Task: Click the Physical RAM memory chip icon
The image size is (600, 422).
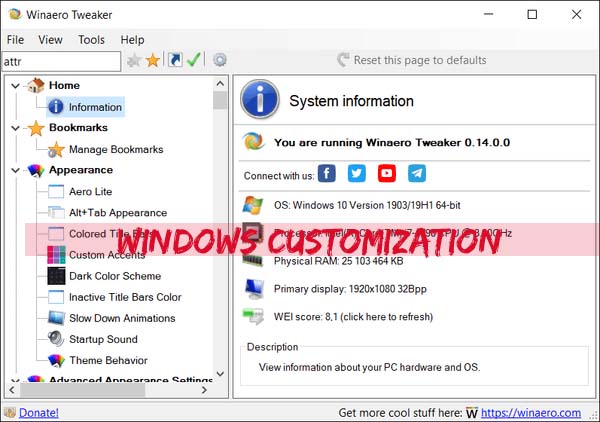Action: (253, 261)
